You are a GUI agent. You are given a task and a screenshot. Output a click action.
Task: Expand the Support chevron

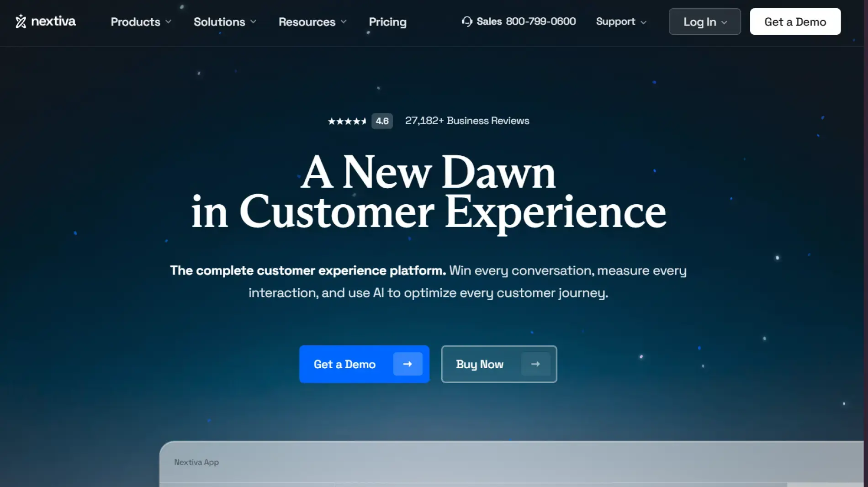644,22
